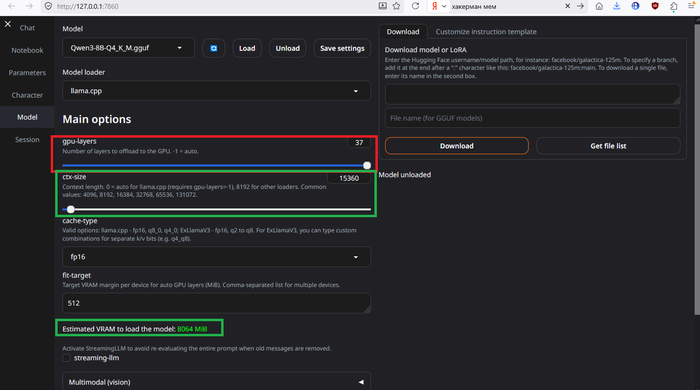Click the ctx-size slider handle
Image resolution: width=700 pixels, height=390 pixels.
71,209
